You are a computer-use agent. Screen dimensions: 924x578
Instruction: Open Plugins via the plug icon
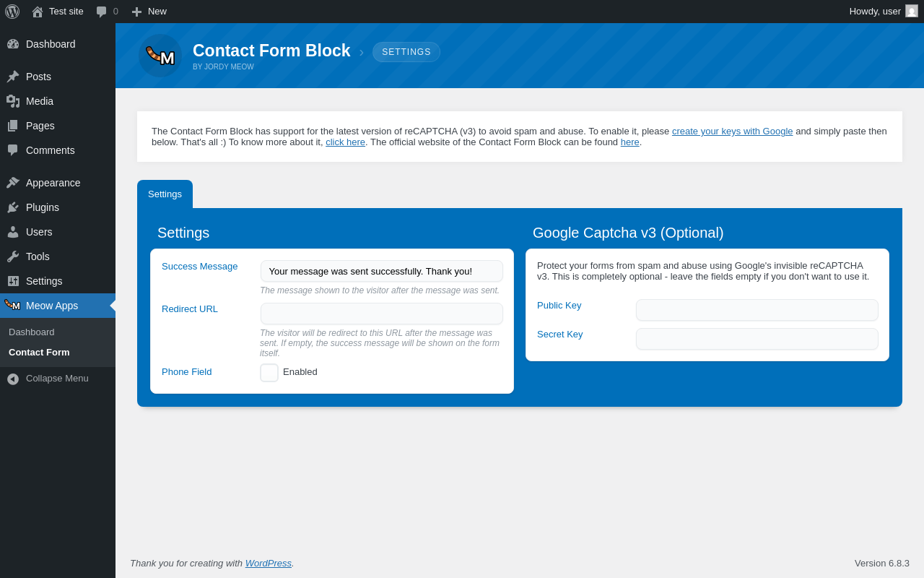13,207
